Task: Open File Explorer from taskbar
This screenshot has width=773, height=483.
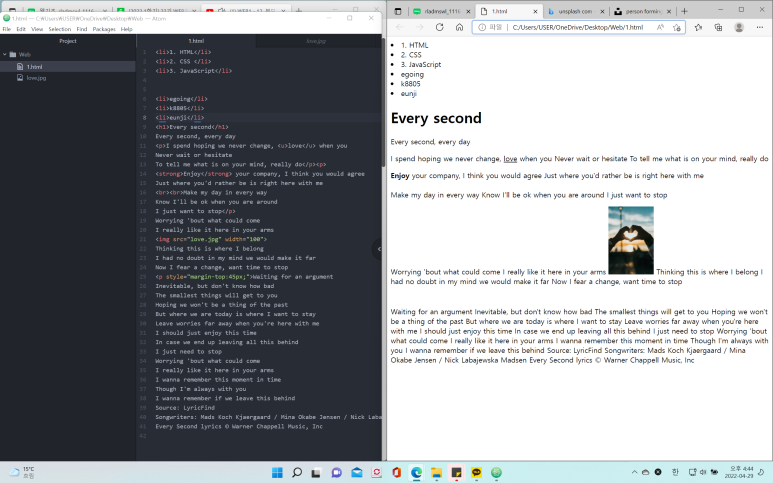Action: coord(436,473)
